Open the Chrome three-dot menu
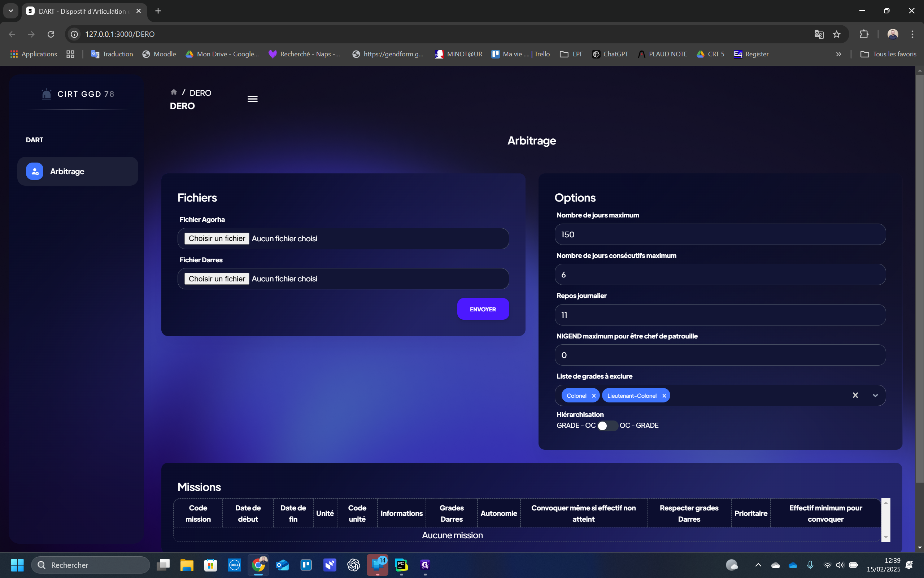Image resolution: width=924 pixels, height=578 pixels. click(912, 34)
